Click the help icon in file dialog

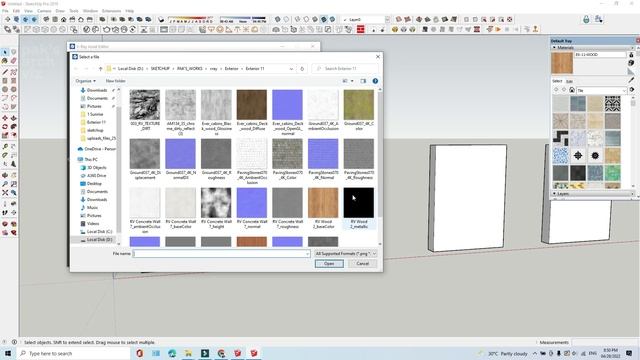tap(375, 81)
